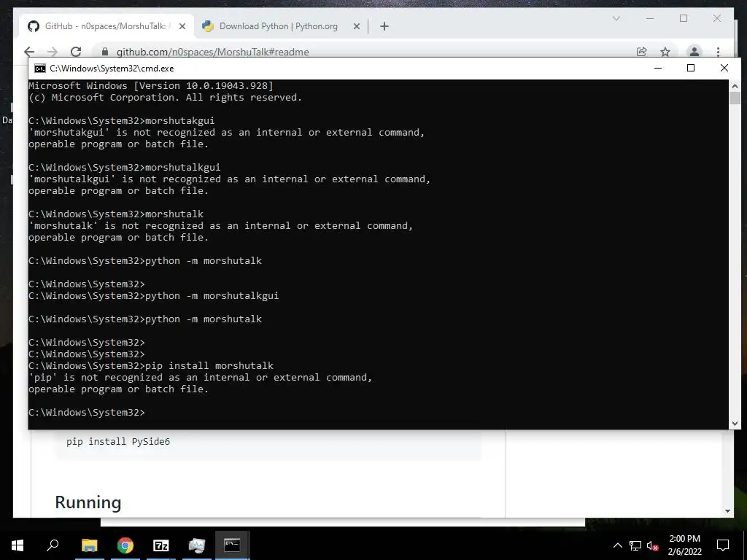This screenshot has height=560, width=747.
Task: Show hidden system tray icons
Action: pyautogui.click(x=617, y=545)
